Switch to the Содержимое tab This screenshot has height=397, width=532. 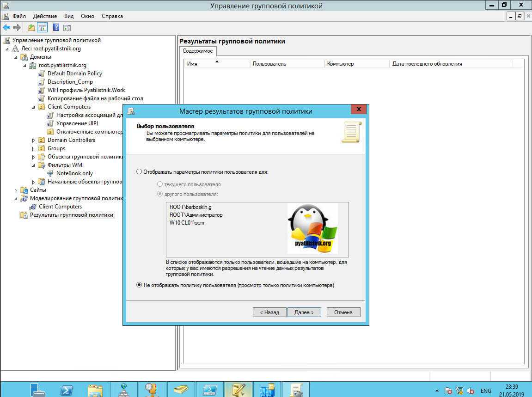tap(197, 51)
